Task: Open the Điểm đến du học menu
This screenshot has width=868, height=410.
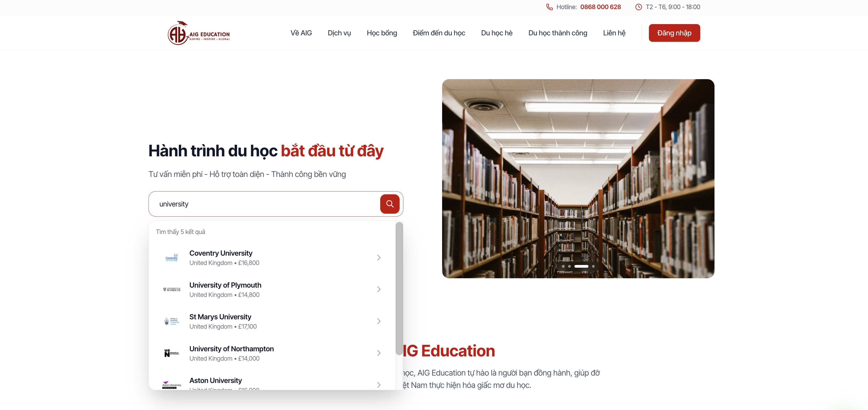Action: click(x=439, y=33)
